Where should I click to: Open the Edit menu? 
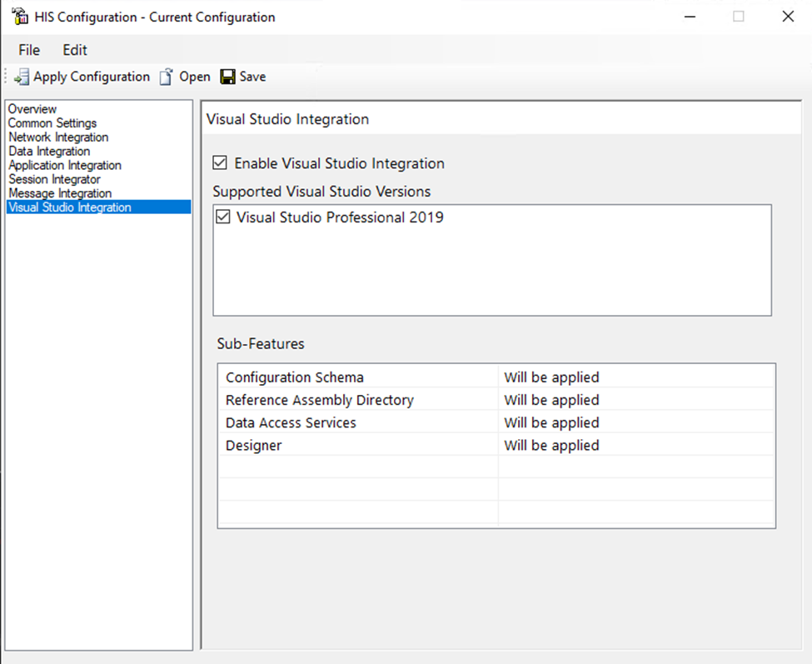click(75, 50)
